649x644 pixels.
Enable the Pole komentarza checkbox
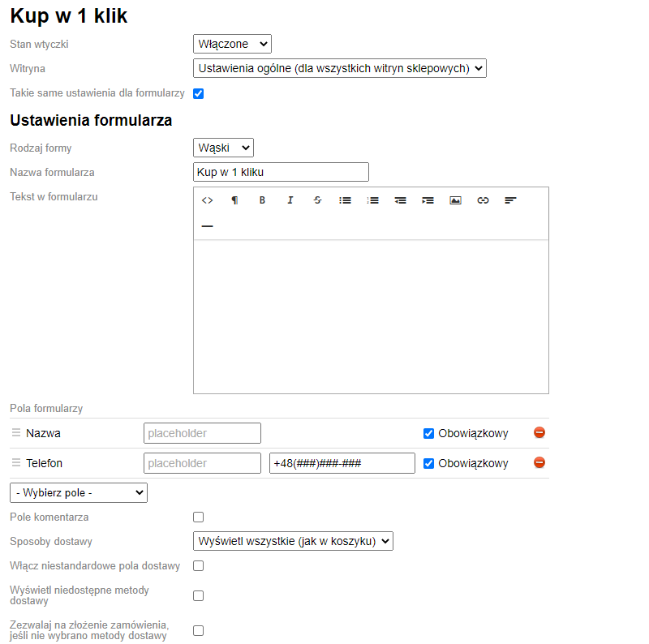(x=199, y=517)
